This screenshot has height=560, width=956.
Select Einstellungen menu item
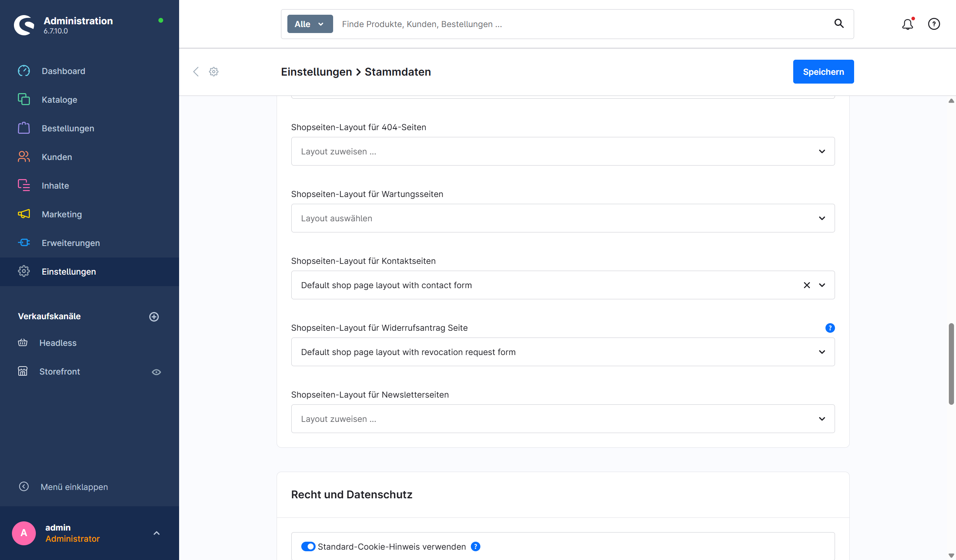90,271
